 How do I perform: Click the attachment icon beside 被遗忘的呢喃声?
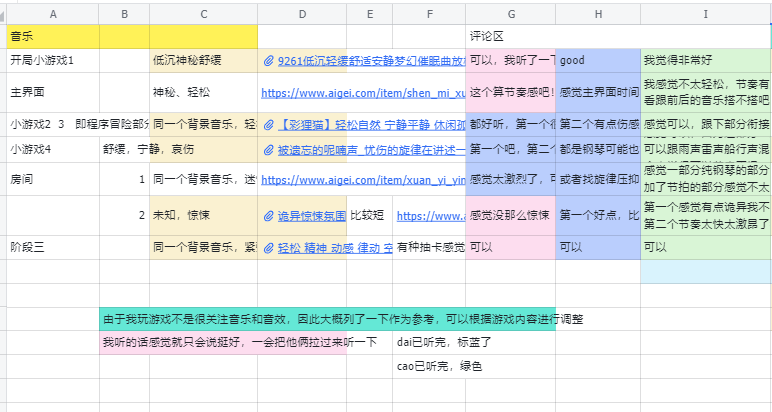pos(268,150)
